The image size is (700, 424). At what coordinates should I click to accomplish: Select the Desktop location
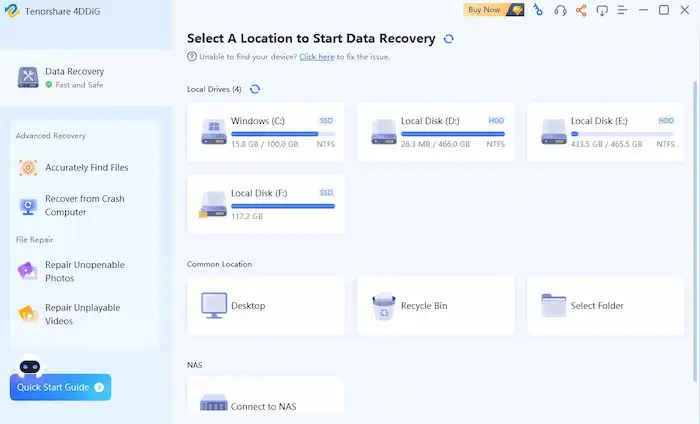pyautogui.click(x=266, y=305)
